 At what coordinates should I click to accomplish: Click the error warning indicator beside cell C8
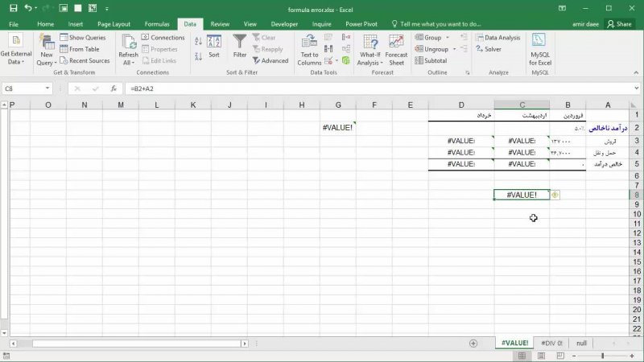point(556,195)
